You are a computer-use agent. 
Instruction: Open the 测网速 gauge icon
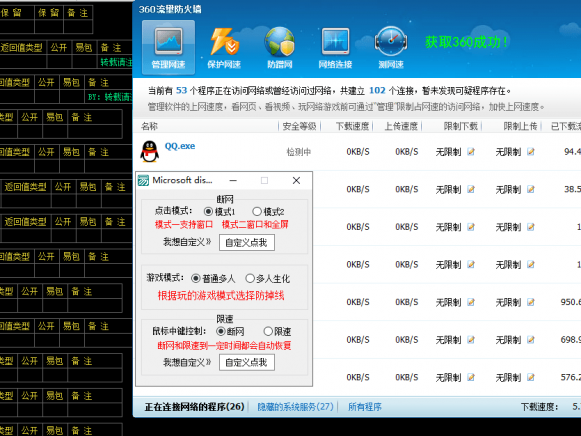[391, 41]
